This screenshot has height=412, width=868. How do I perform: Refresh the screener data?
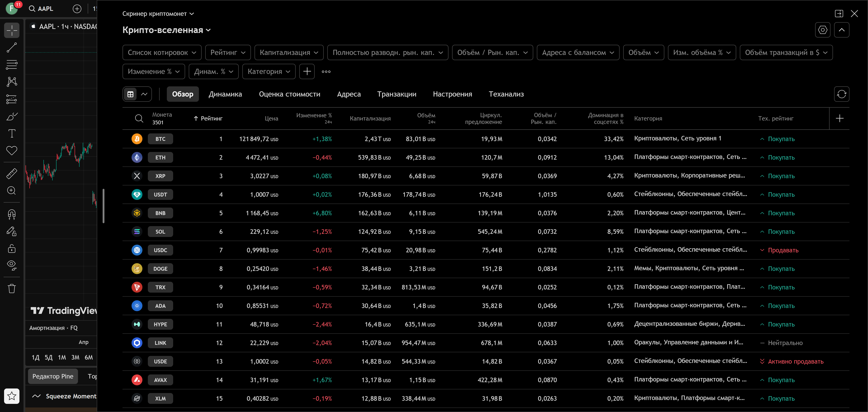click(841, 94)
